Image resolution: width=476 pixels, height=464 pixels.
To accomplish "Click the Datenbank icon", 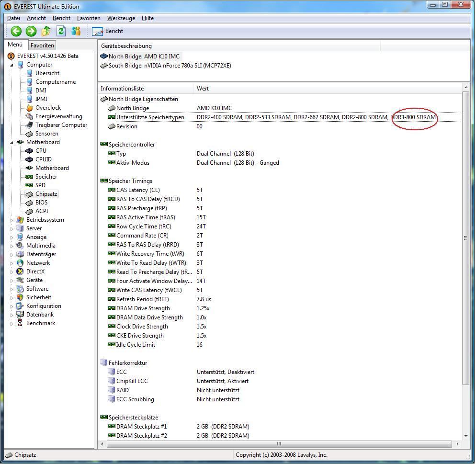I will [x=20, y=315].
